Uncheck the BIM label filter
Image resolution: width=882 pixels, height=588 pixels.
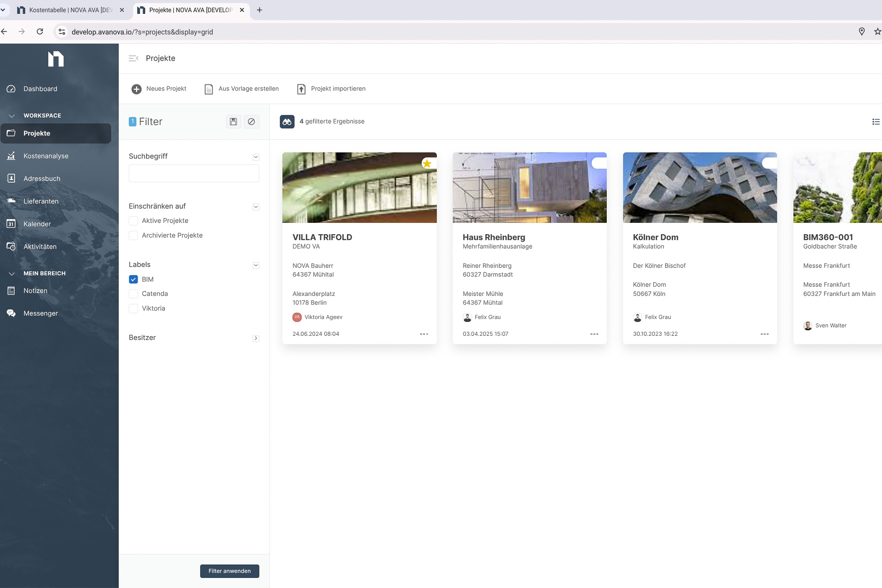click(133, 279)
